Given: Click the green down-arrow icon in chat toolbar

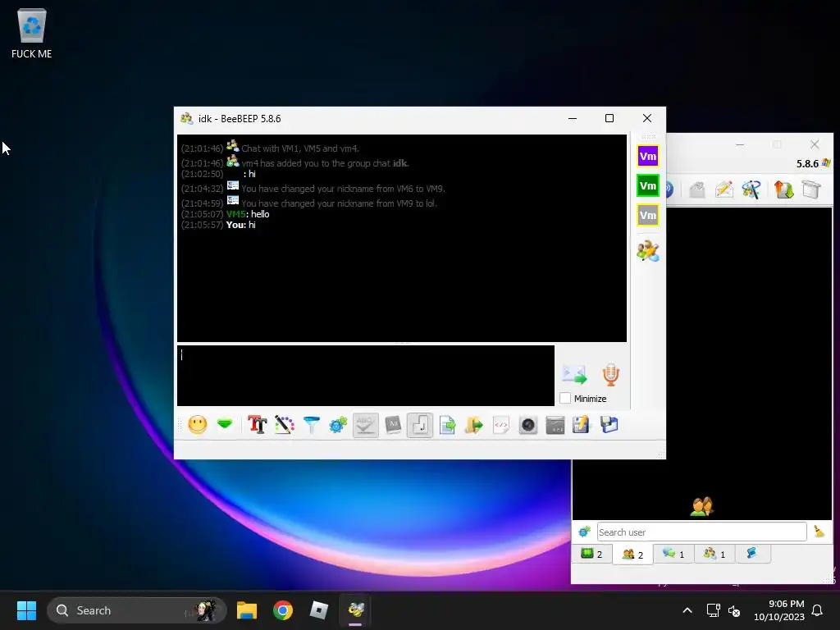Looking at the screenshot, I should click(x=225, y=425).
